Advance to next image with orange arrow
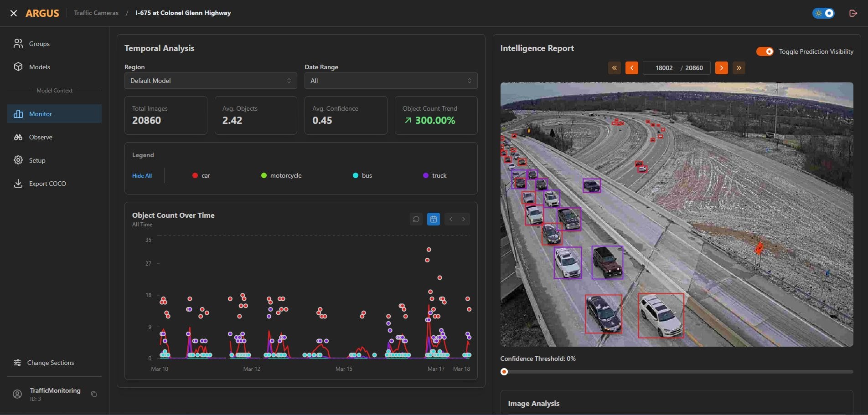 click(721, 68)
